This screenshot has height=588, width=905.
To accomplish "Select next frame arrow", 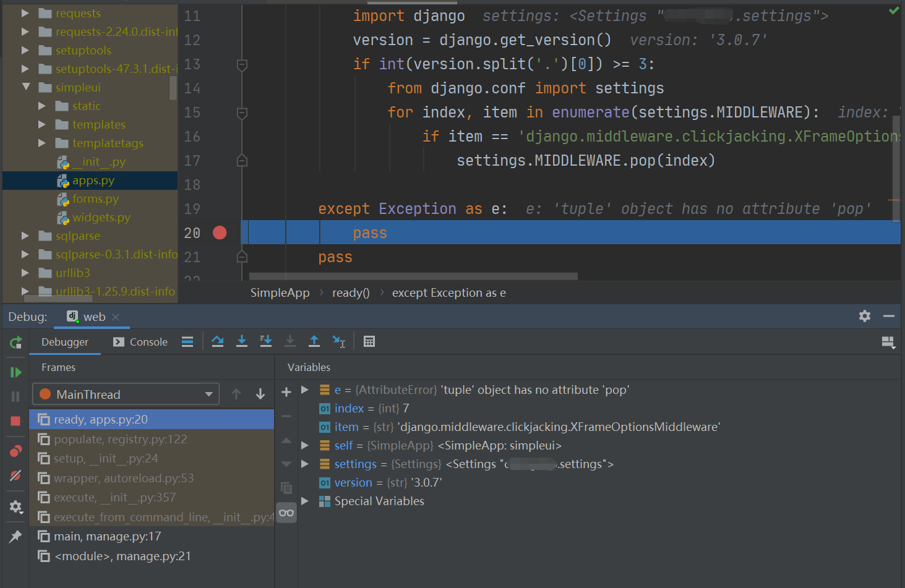I will coord(260,394).
